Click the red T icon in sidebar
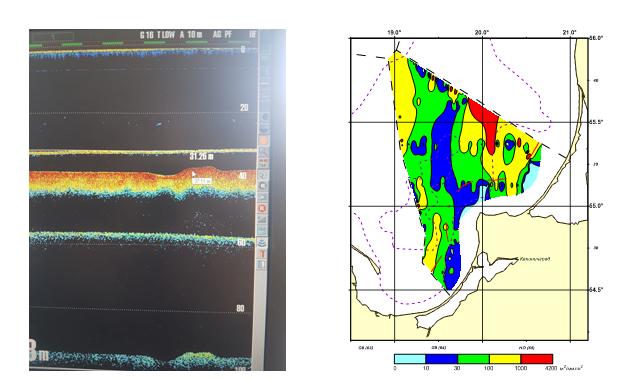The height and width of the screenshot is (380, 623). pyautogui.click(x=261, y=254)
